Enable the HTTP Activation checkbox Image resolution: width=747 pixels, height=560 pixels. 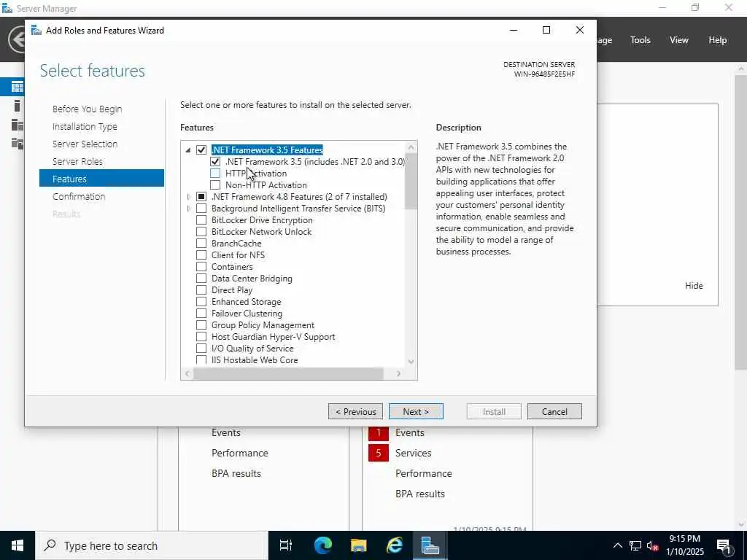(215, 174)
